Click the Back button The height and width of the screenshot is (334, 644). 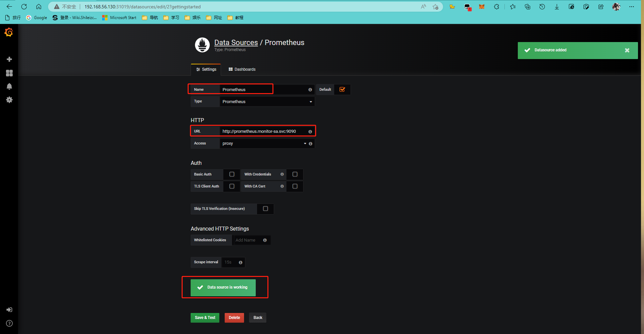(258, 318)
